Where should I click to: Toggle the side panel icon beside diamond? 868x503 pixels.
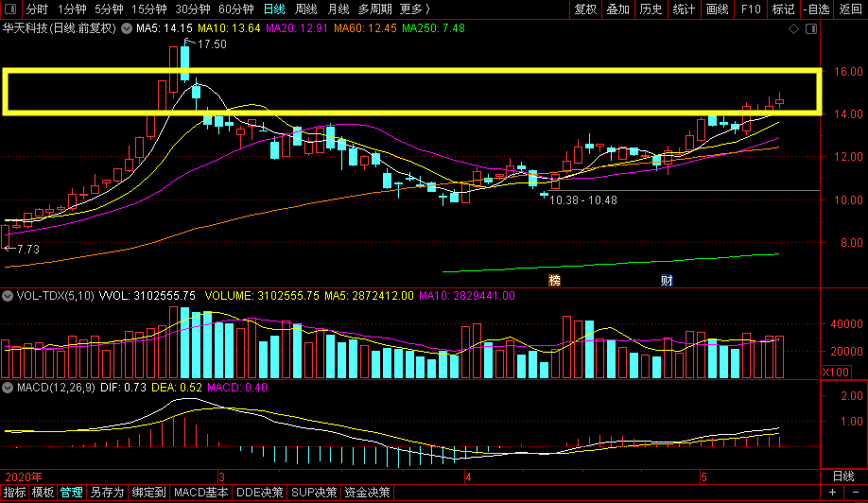click(811, 28)
